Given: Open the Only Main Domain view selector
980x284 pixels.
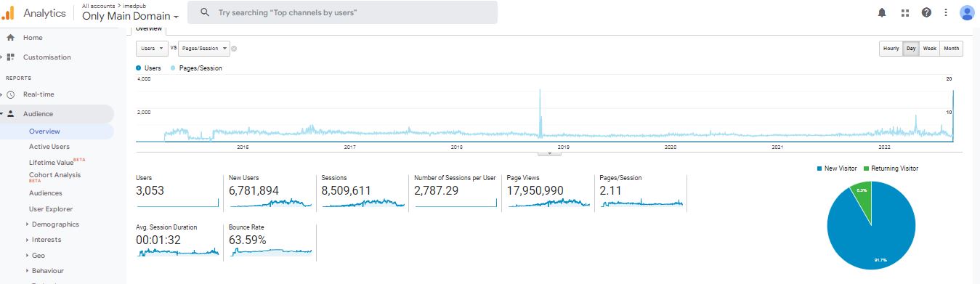Looking at the screenshot, I should [131, 16].
